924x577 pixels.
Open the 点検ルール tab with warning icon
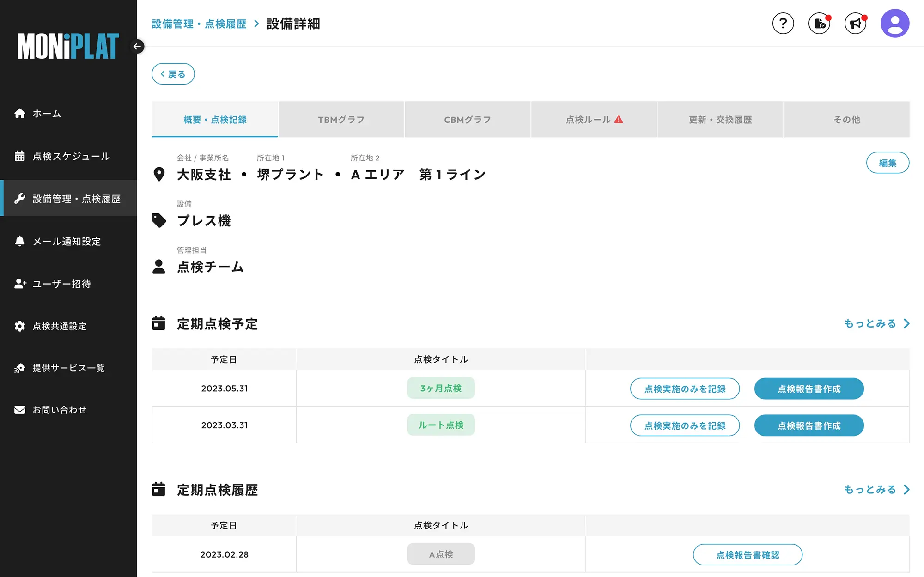point(594,119)
